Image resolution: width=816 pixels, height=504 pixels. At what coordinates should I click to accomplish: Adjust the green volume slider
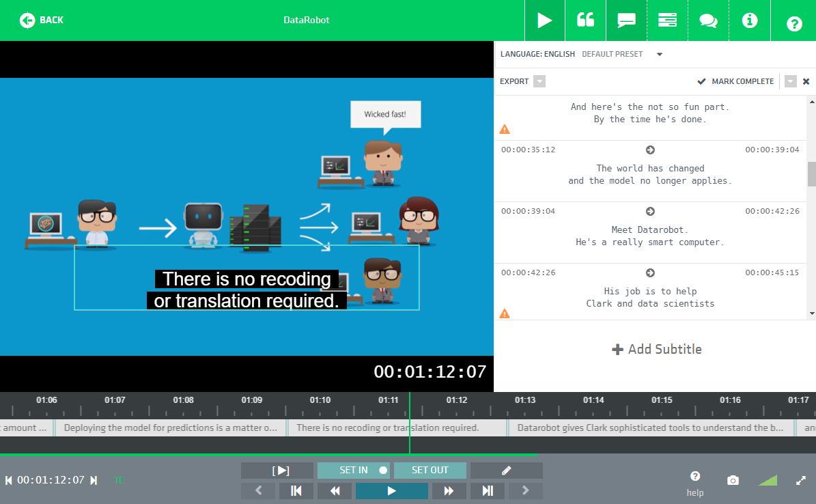(x=768, y=480)
